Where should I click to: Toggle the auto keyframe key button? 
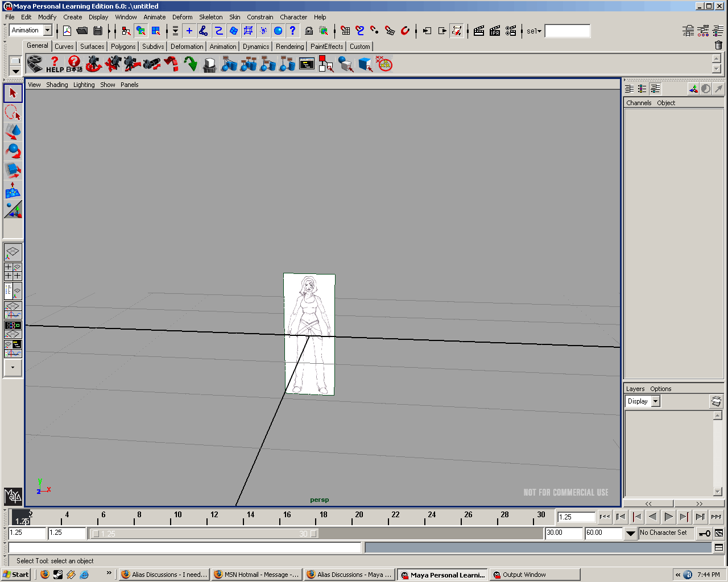[705, 533]
